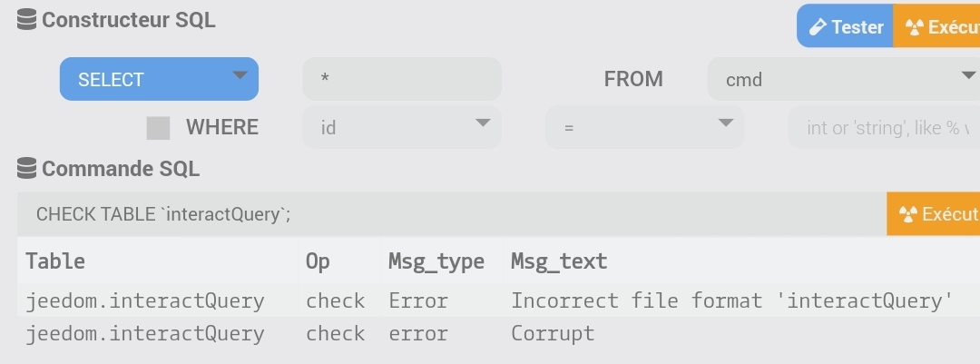This screenshot has width=980, height=364.
Task: Click the Tester button
Action: pos(845,26)
